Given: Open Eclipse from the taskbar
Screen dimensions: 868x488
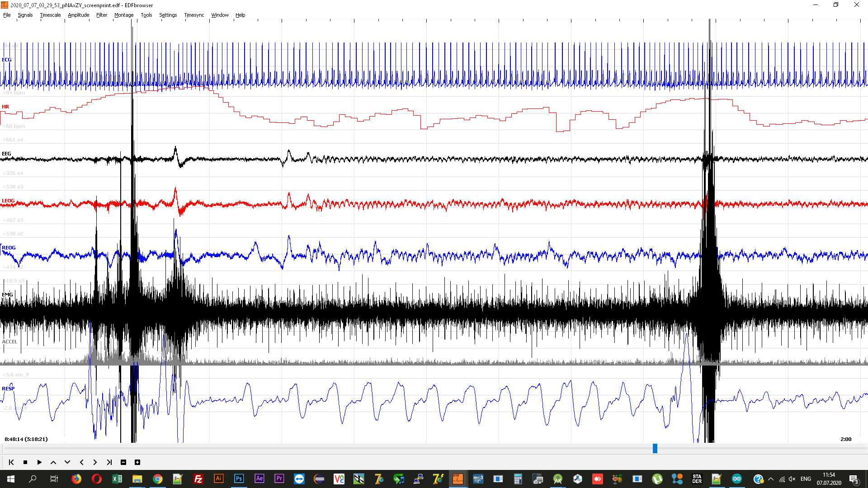Looking at the screenshot, I should pyautogui.click(x=319, y=479).
